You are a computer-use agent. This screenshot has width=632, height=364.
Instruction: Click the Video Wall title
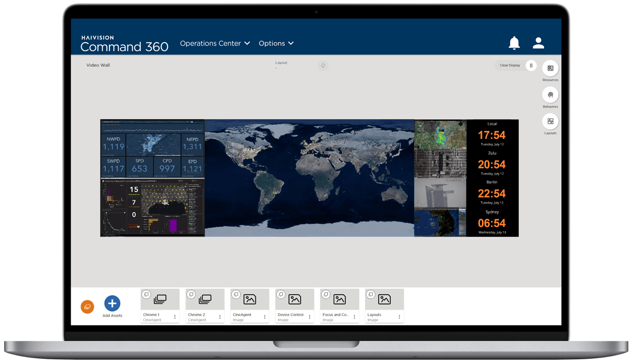98,65
